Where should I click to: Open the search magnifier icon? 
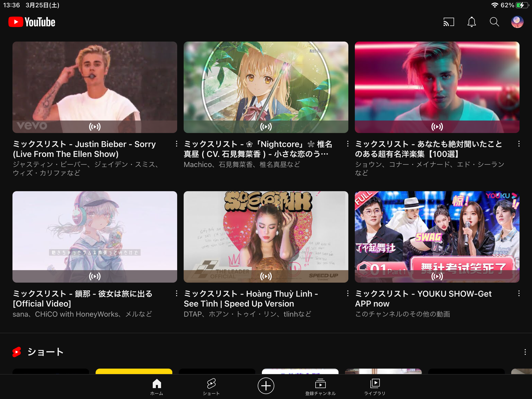click(x=494, y=22)
